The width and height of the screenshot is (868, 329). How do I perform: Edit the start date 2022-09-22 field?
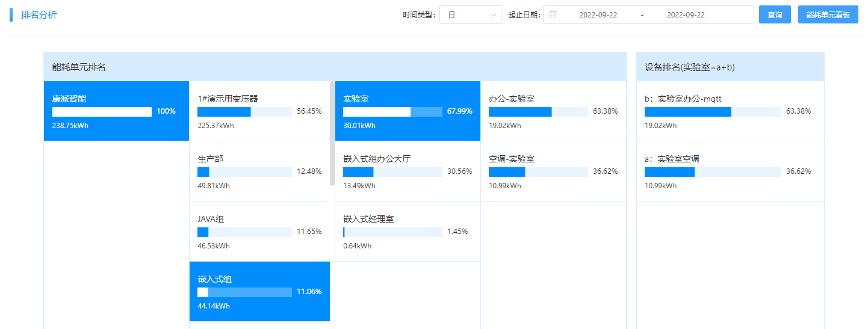coord(598,15)
